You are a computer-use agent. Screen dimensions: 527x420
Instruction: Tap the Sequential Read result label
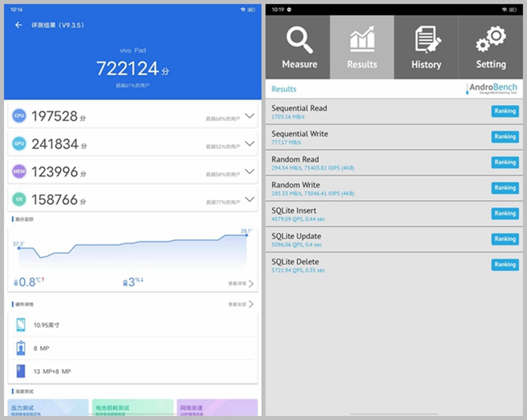299,108
